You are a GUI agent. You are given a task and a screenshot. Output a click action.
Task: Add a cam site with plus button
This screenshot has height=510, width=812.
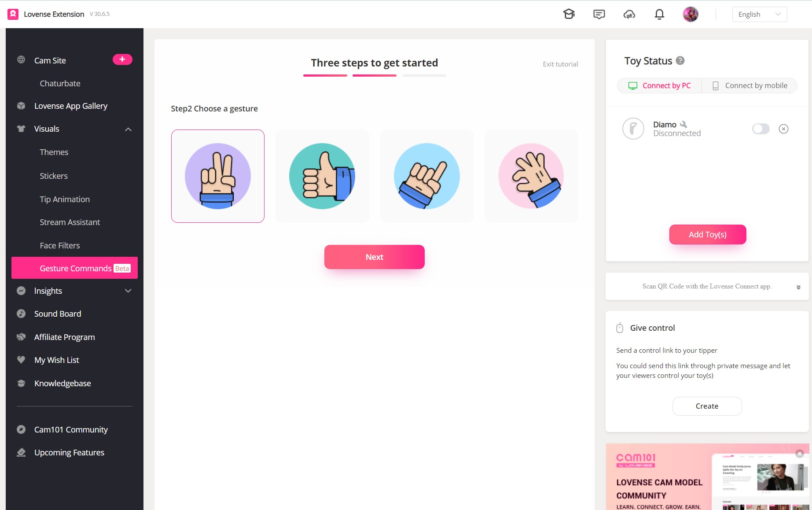pyautogui.click(x=122, y=59)
